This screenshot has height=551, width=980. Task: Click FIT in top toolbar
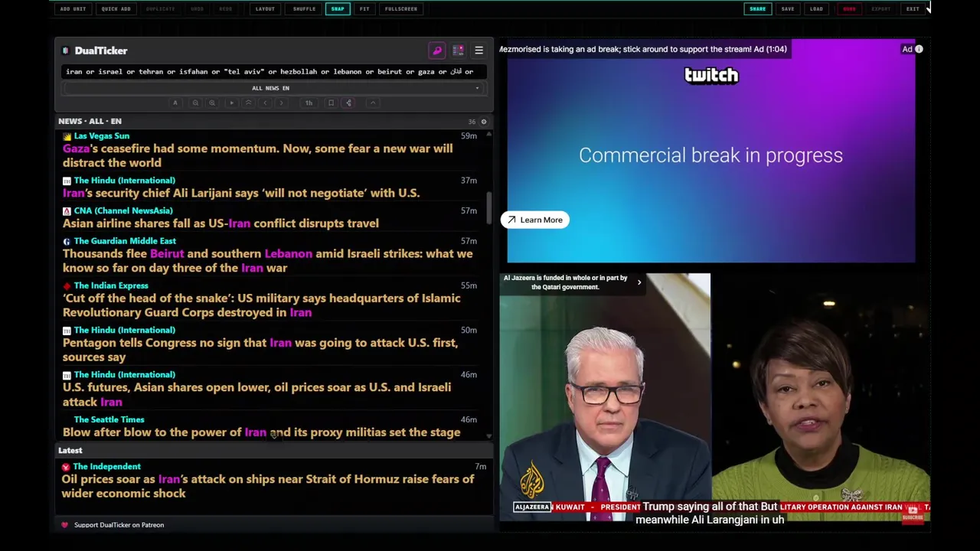pyautogui.click(x=364, y=9)
